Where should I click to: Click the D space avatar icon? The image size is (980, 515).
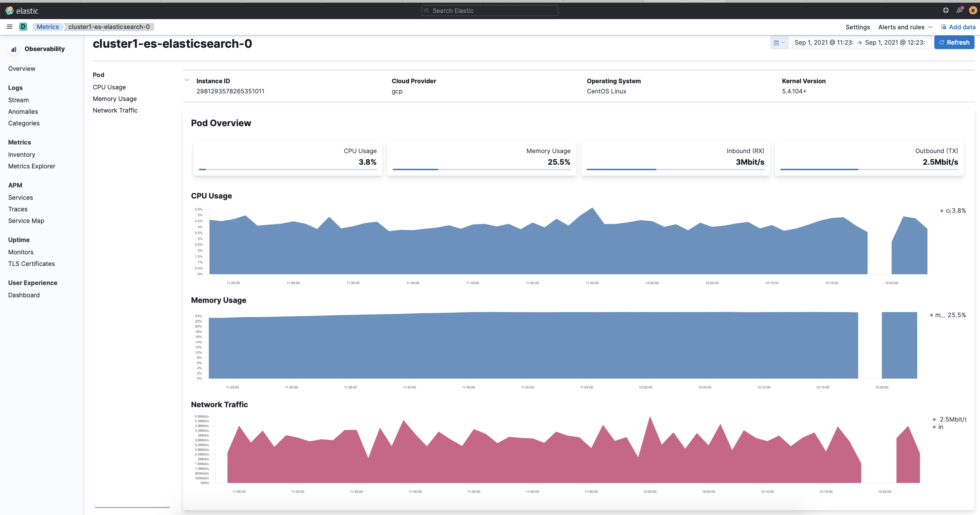coord(23,27)
